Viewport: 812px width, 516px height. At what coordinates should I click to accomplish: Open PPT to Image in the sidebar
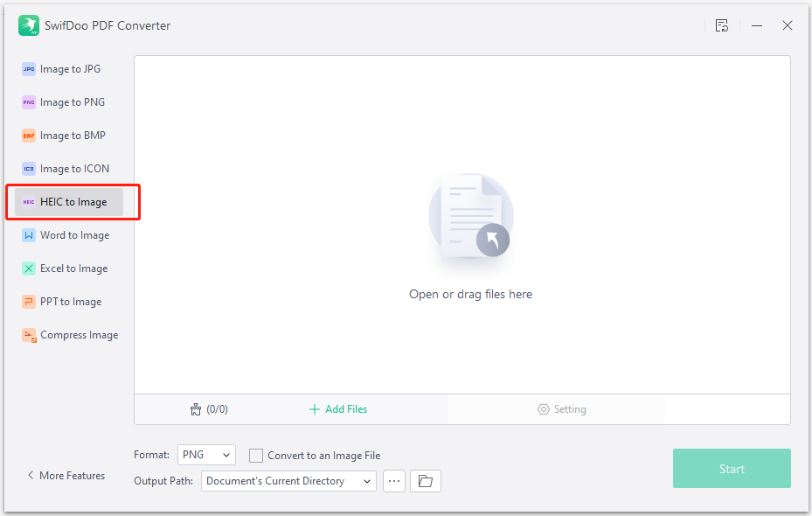click(71, 302)
